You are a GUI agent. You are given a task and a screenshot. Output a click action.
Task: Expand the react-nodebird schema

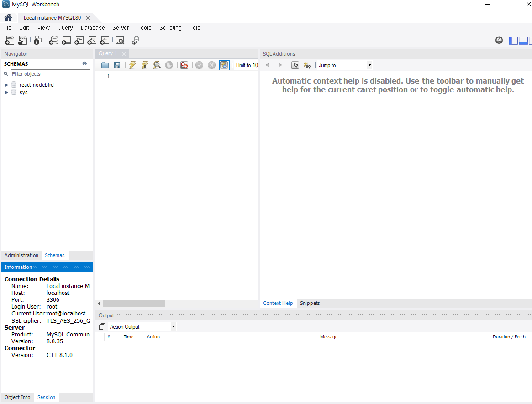[6, 85]
